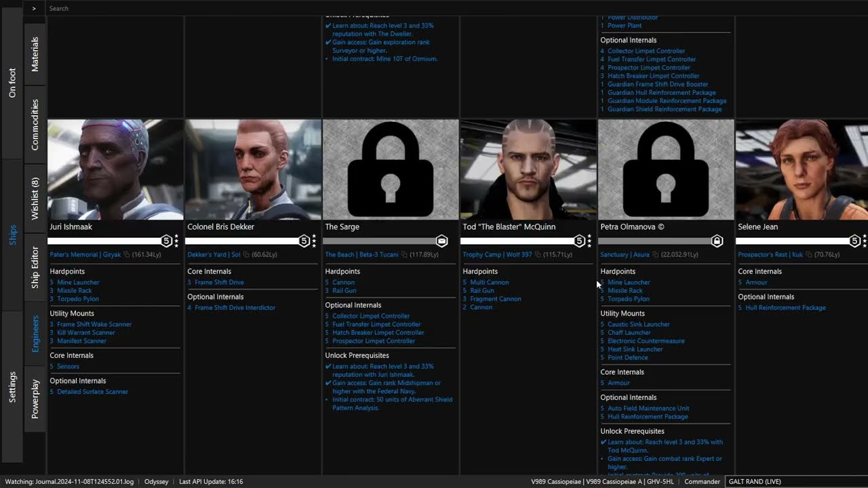This screenshot has height=488, width=868.
Task: Switch to the Commodities tab
Action: [x=35, y=124]
